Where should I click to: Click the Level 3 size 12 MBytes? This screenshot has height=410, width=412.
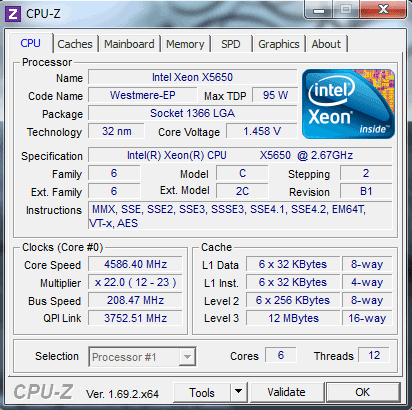pyautogui.click(x=293, y=318)
